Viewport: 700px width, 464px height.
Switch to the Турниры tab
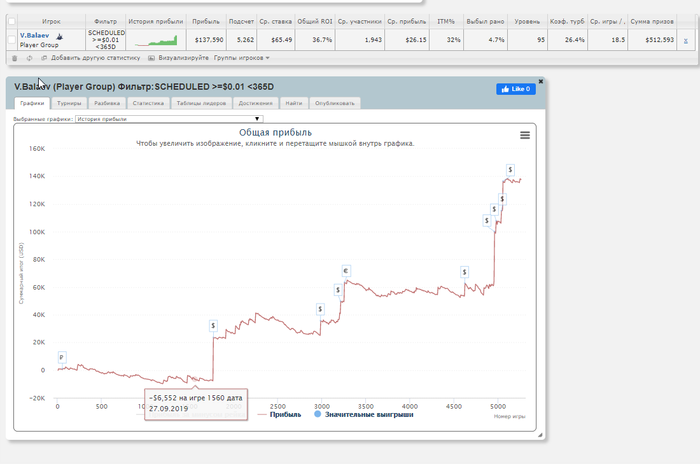click(x=69, y=103)
